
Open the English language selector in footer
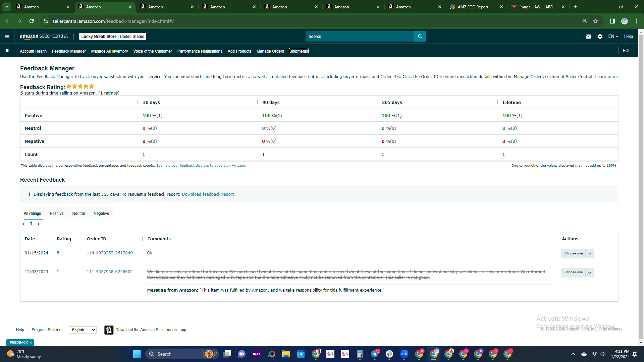coord(83,330)
